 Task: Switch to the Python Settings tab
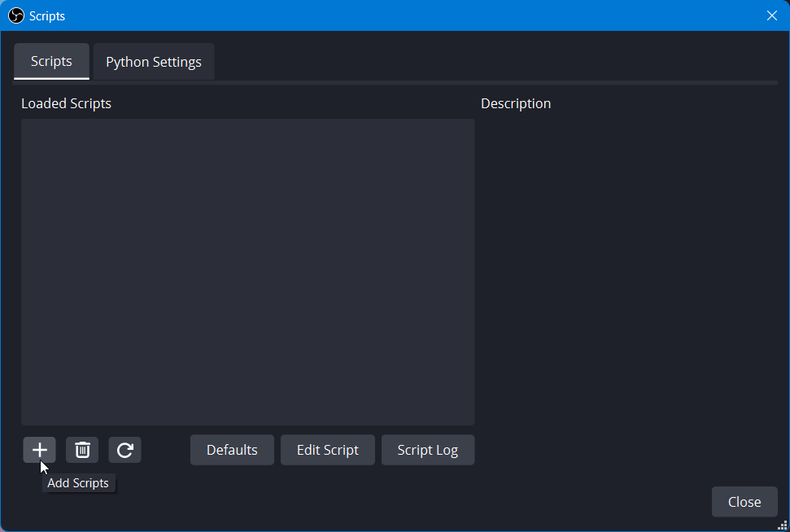coord(154,62)
